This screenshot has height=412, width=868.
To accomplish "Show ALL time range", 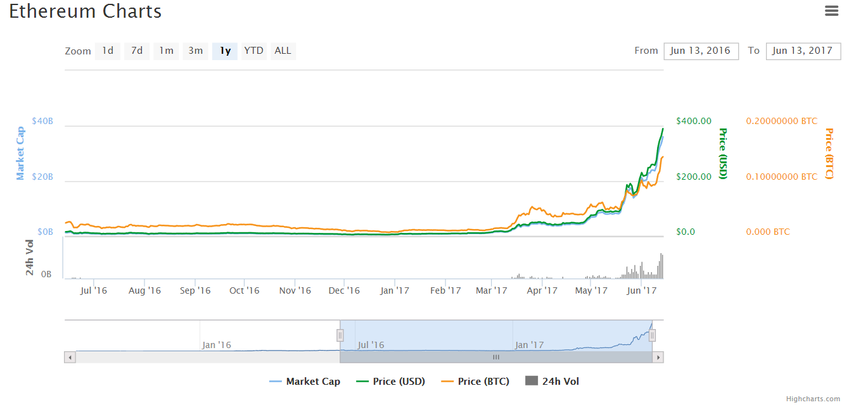I will [x=283, y=51].
